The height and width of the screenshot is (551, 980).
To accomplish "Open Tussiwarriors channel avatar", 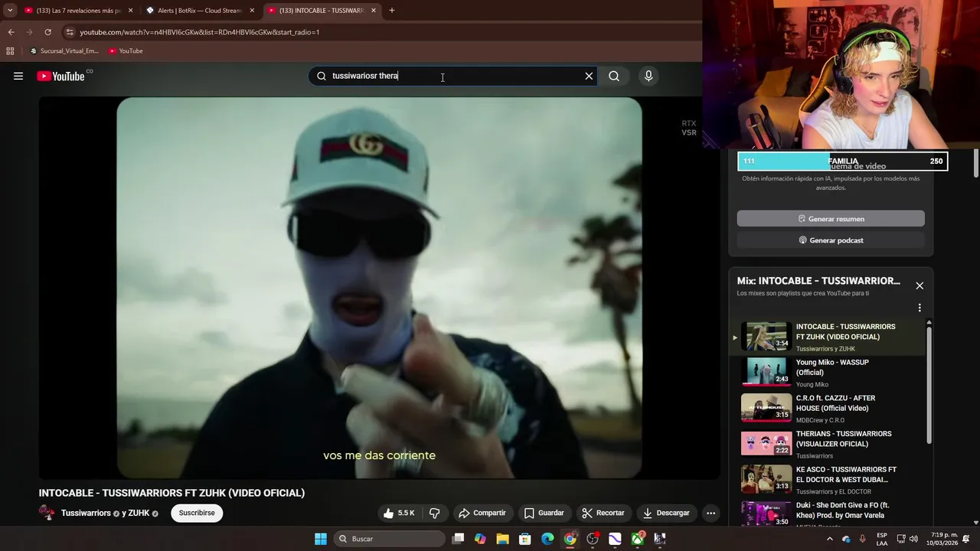I will [47, 513].
